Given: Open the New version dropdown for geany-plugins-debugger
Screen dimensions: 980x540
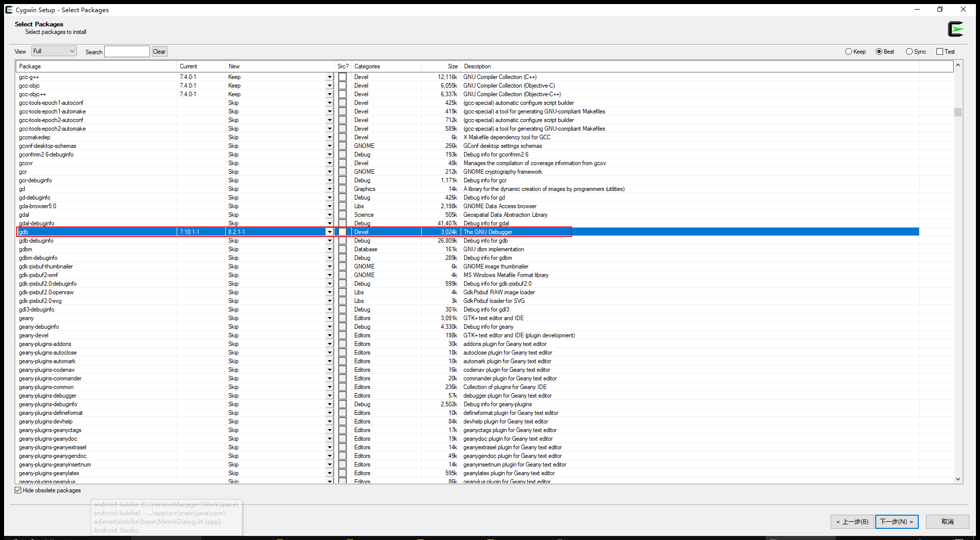Looking at the screenshot, I should (330, 396).
